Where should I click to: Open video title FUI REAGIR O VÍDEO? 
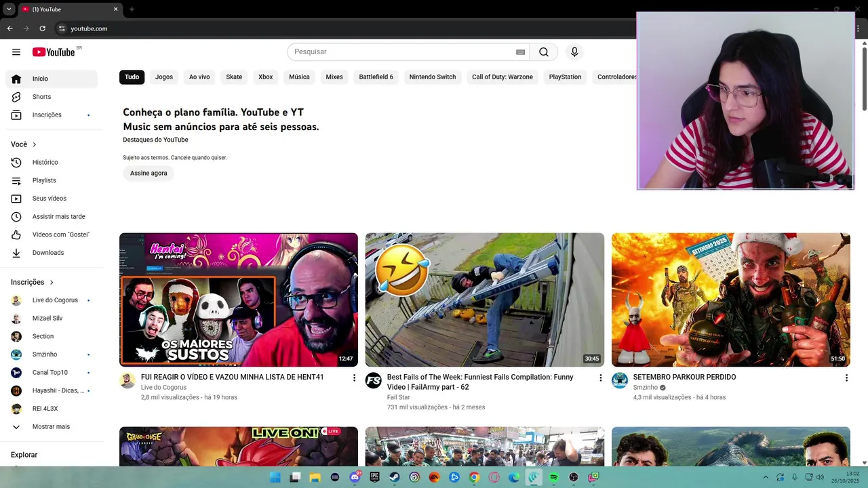pyautogui.click(x=233, y=378)
